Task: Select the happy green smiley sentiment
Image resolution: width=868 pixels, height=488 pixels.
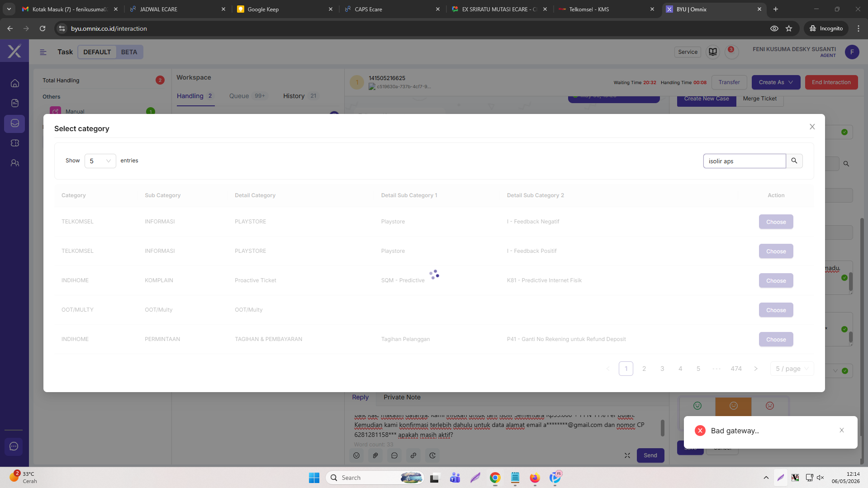Action: (697, 406)
